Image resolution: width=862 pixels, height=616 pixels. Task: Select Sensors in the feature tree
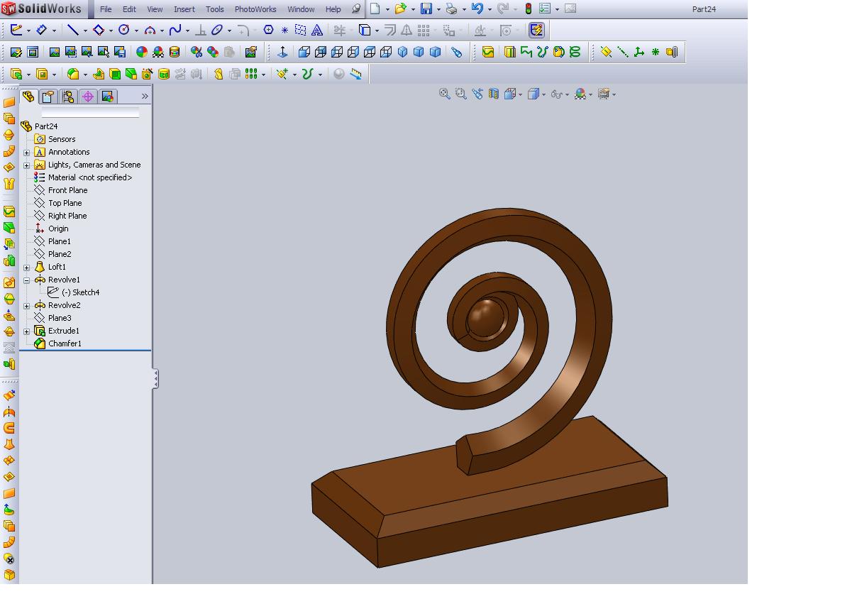61,139
